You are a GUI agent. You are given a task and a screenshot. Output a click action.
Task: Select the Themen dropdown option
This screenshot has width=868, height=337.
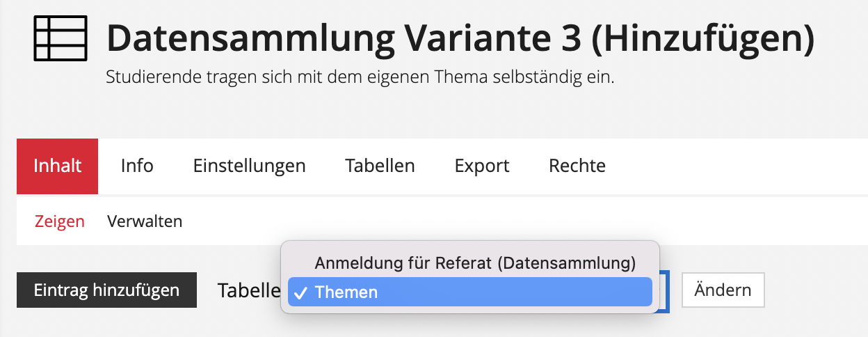(346, 292)
